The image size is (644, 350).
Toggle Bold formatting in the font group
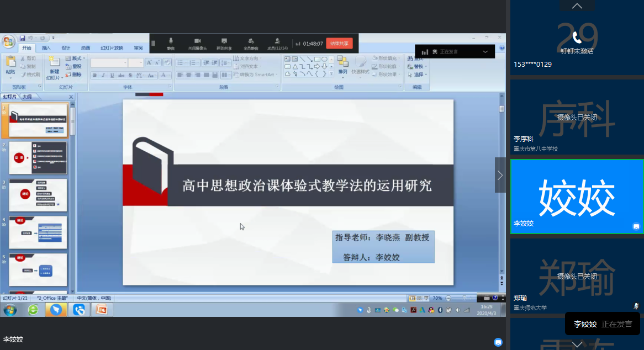tap(95, 75)
